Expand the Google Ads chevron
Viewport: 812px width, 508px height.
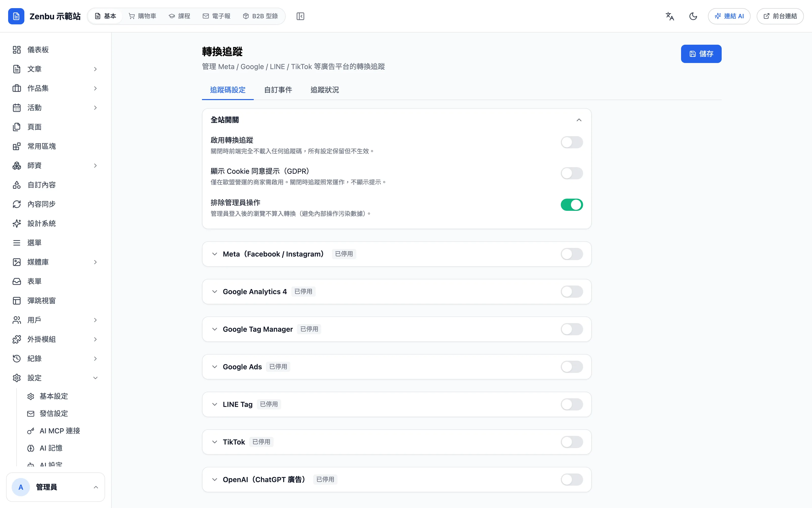coord(215,367)
